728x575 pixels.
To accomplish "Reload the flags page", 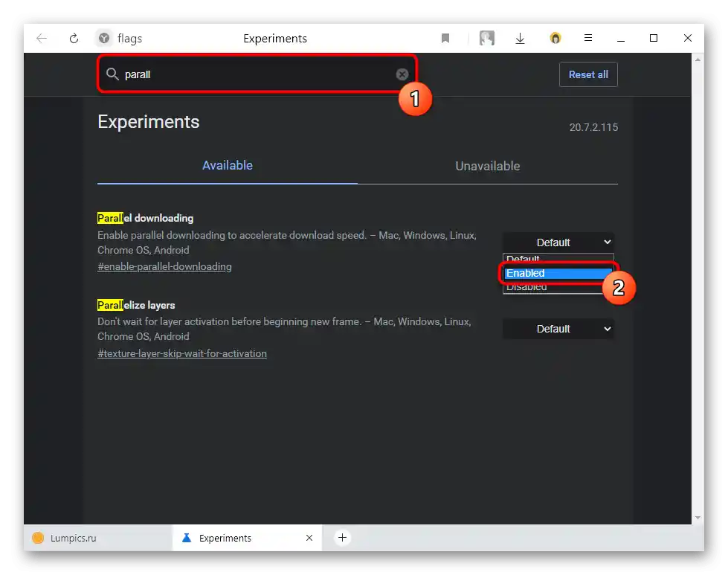I will click(x=74, y=38).
